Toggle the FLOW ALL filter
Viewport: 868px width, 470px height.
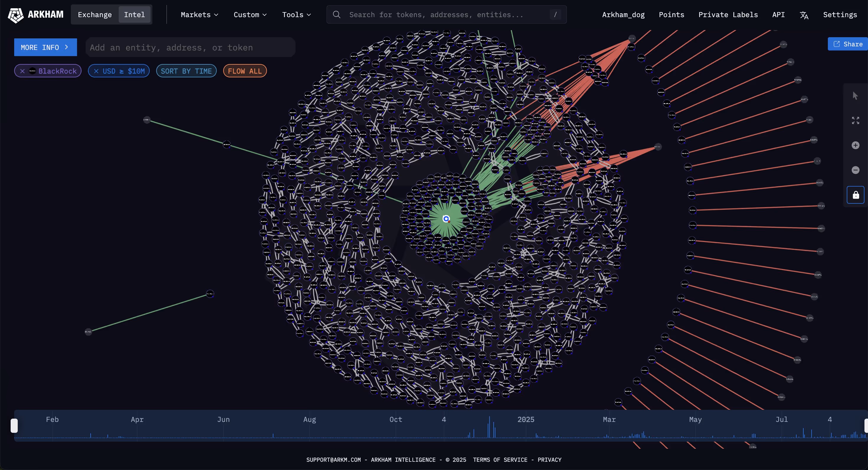point(245,71)
